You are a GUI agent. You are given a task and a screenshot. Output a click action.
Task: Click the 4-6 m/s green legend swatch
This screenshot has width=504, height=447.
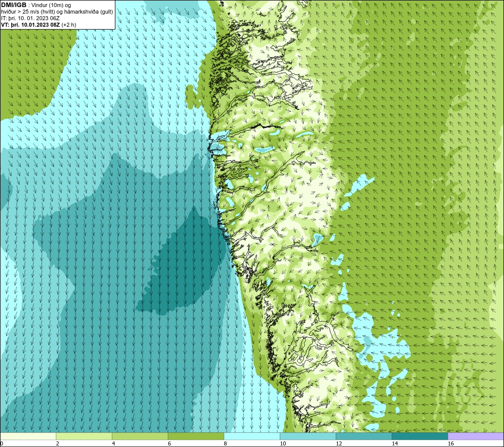tap(140, 436)
